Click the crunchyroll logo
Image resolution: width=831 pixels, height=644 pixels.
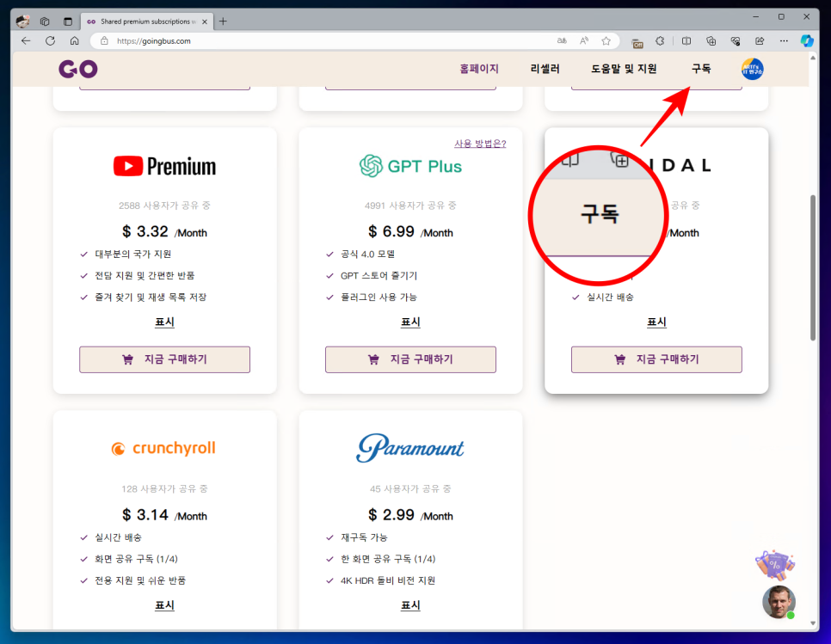coord(163,449)
